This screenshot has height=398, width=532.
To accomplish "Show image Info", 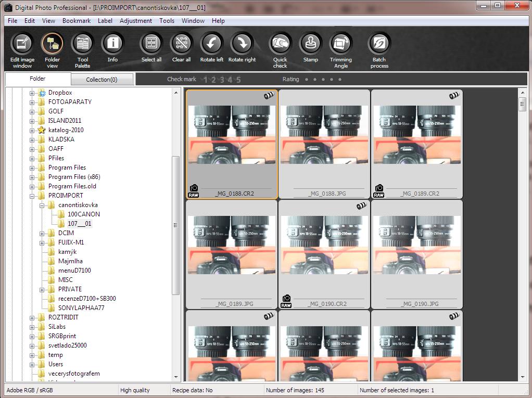I will pyautogui.click(x=112, y=47).
